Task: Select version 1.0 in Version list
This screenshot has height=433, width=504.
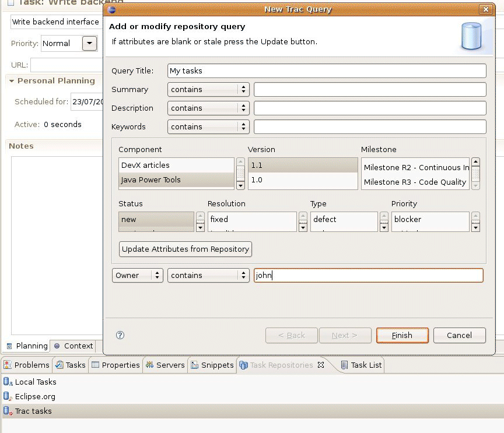Action: (303, 180)
